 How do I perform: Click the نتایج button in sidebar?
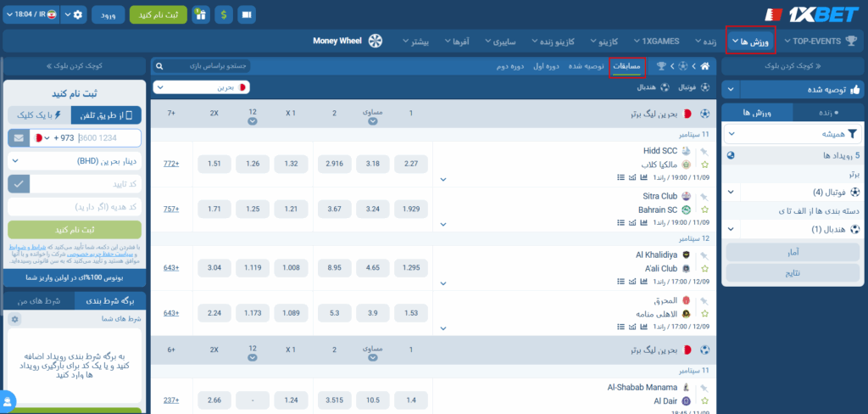coord(793,273)
